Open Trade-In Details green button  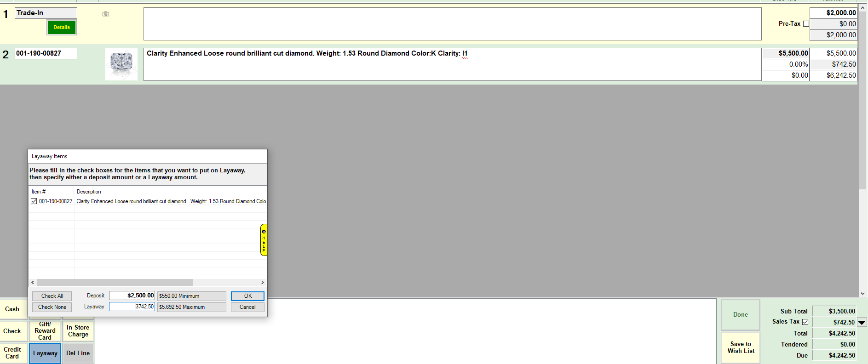pos(62,28)
